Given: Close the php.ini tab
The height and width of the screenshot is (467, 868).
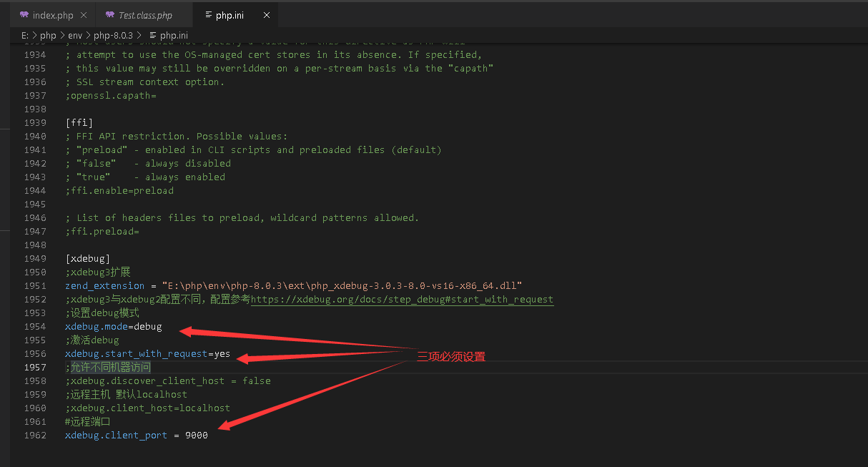Looking at the screenshot, I should tap(267, 15).
